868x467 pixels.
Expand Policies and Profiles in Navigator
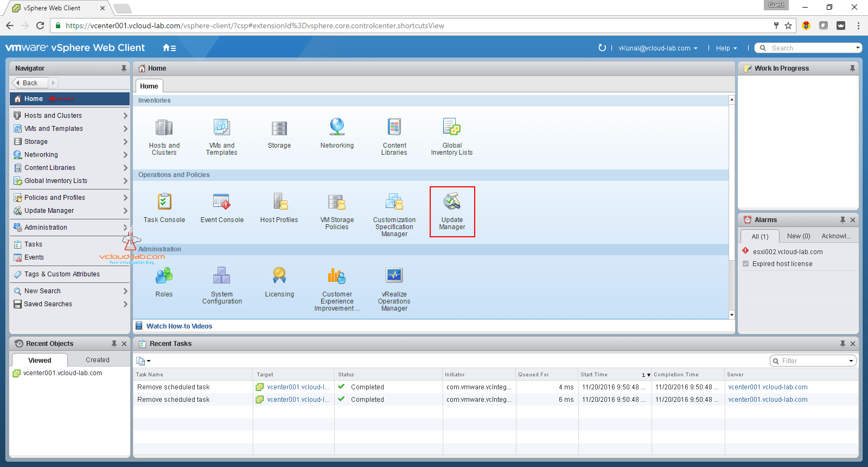pyautogui.click(x=125, y=198)
